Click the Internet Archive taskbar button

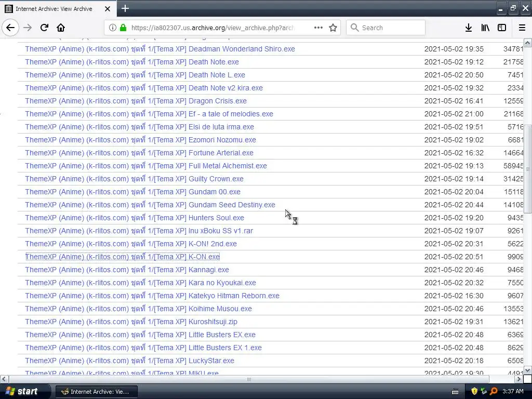96,392
